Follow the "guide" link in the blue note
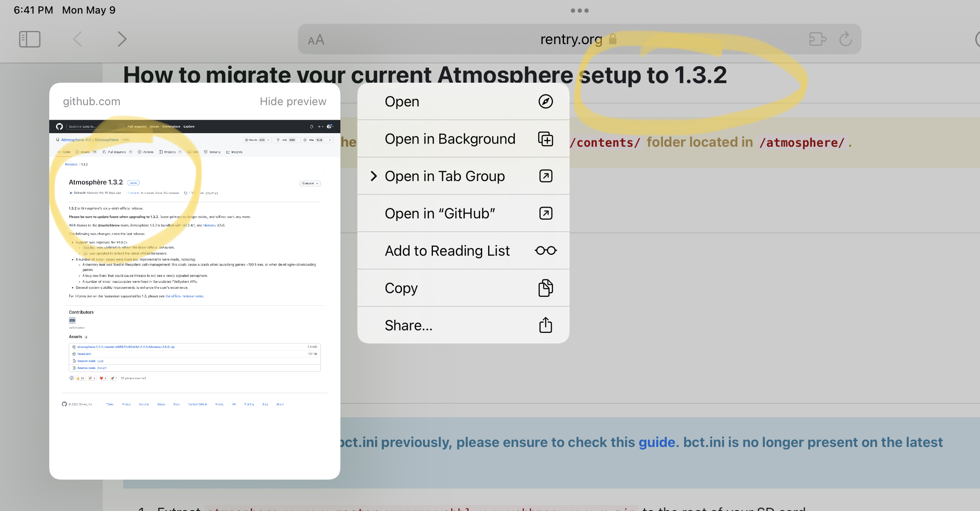This screenshot has height=511, width=980. pyautogui.click(x=657, y=442)
